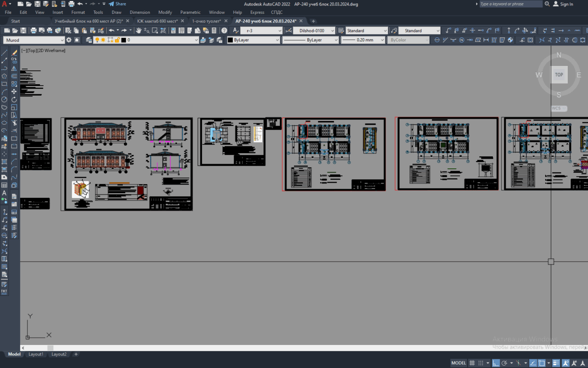Open the Draw menu

click(116, 12)
